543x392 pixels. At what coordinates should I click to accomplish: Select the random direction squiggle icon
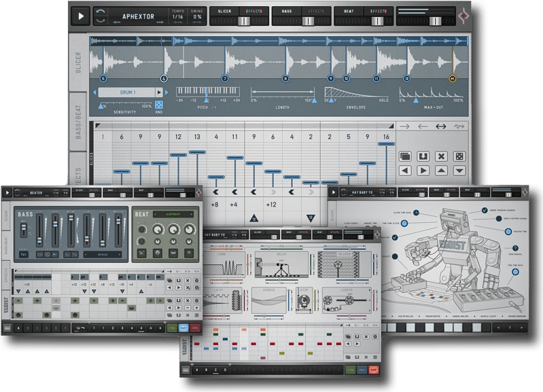[459, 126]
